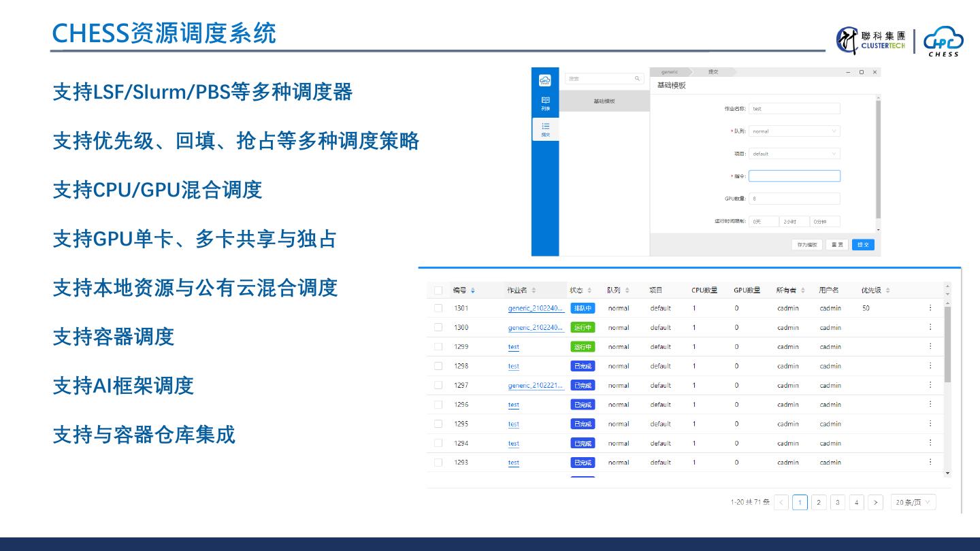This screenshot has width=980, height=551.
Task: Click the 排队中 status badge for job 1301
Action: click(x=583, y=308)
